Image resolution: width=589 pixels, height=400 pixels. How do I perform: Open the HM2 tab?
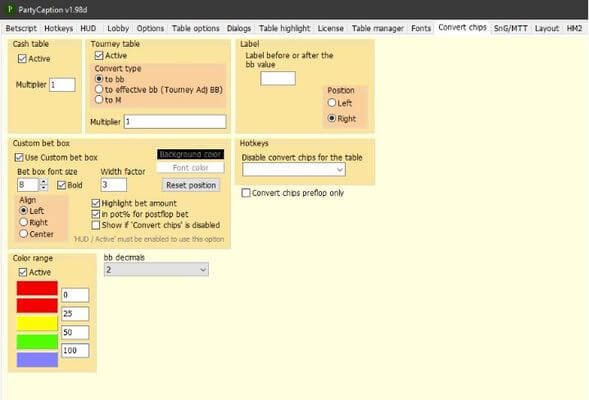tap(574, 29)
